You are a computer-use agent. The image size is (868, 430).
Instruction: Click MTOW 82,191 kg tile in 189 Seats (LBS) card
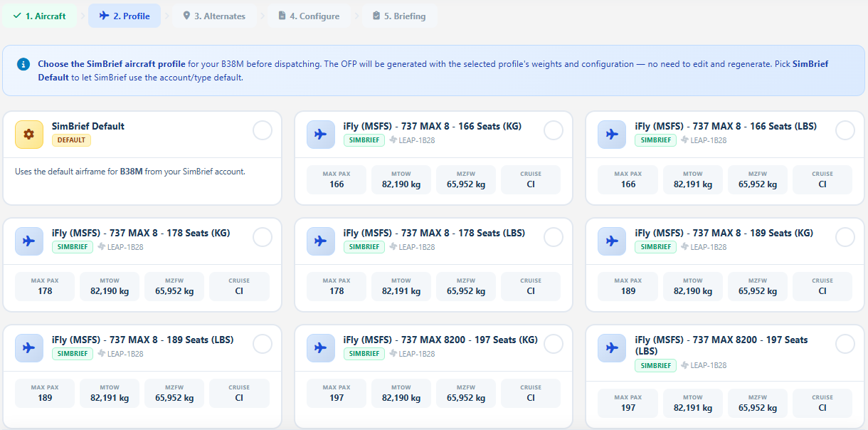click(110, 393)
